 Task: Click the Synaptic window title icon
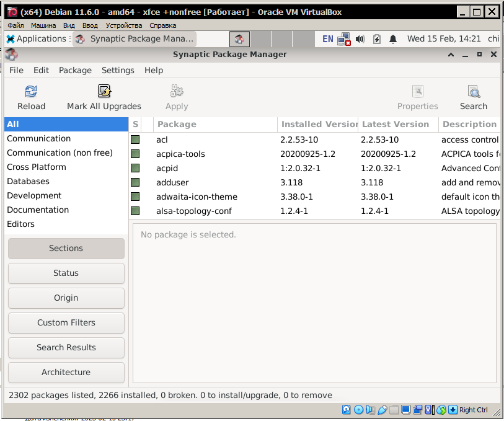point(11,55)
